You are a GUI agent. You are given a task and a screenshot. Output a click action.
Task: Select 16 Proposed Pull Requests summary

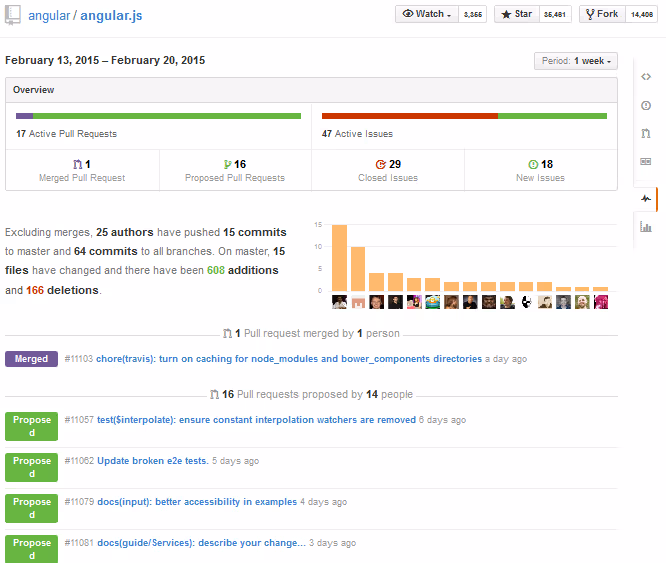pyautogui.click(x=235, y=170)
